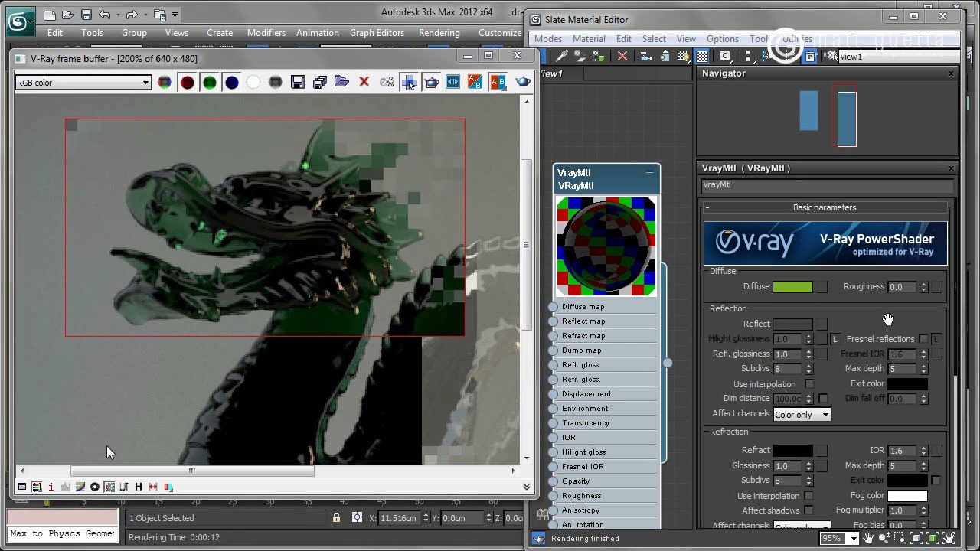This screenshot has width=980, height=551.
Task: Open the RGB color channel dropdown
Action: pos(83,83)
